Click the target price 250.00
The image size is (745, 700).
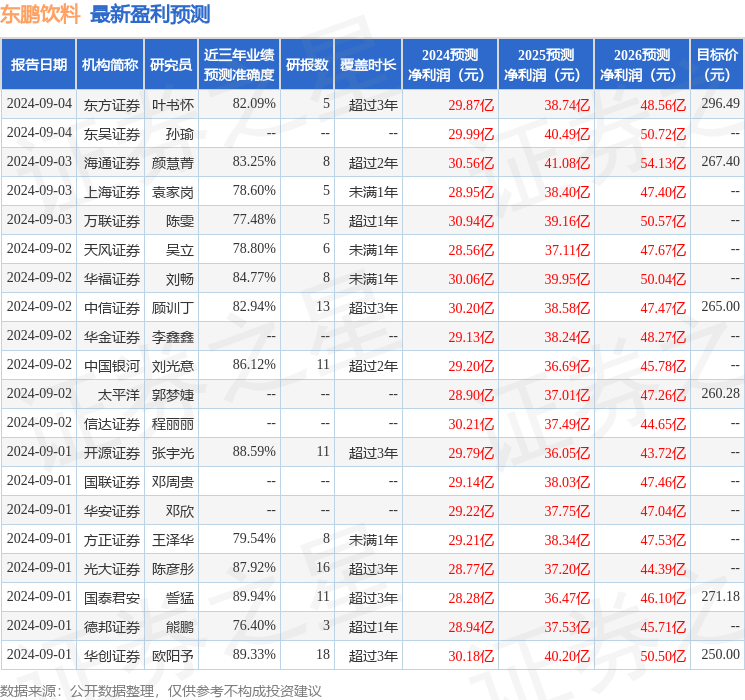pyautogui.click(x=720, y=654)
